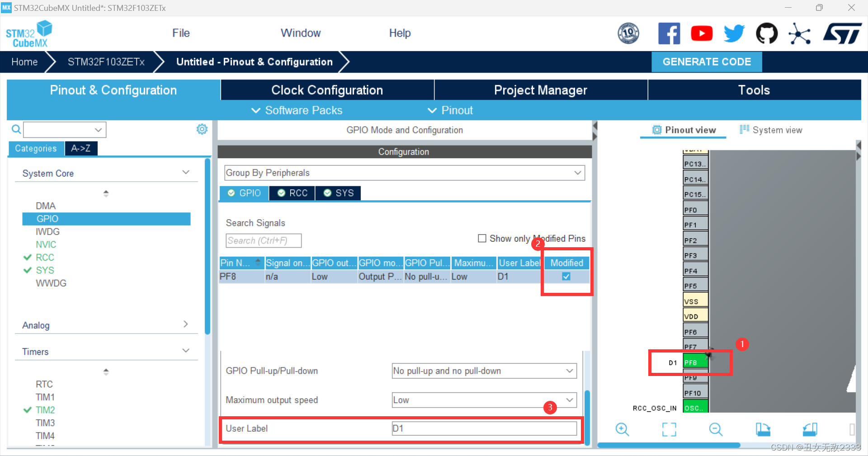
Task: Click the User Label D1 text field
Action: tap(484, 428)
